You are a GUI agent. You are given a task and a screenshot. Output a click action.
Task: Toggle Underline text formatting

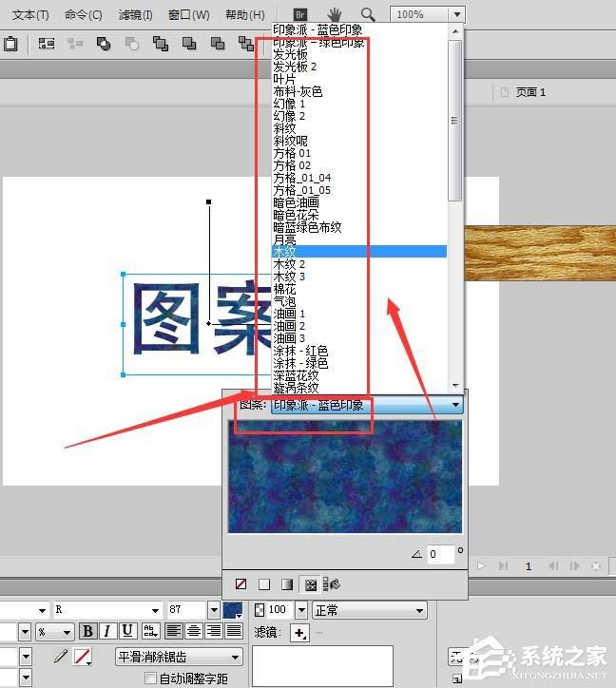(x=127, y=631)
